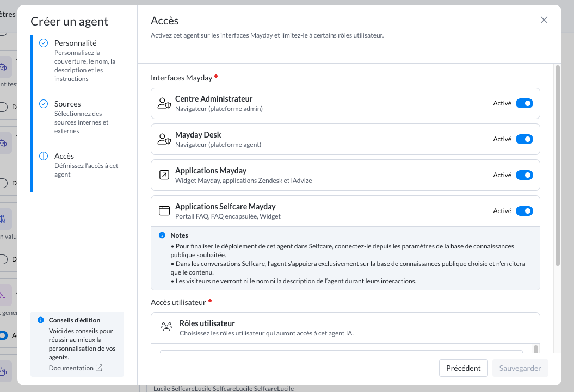Image resolution: width=574 pixels, height=392 pixels.
Task: Open the Documentation link
Action: [x=71, y=368]
